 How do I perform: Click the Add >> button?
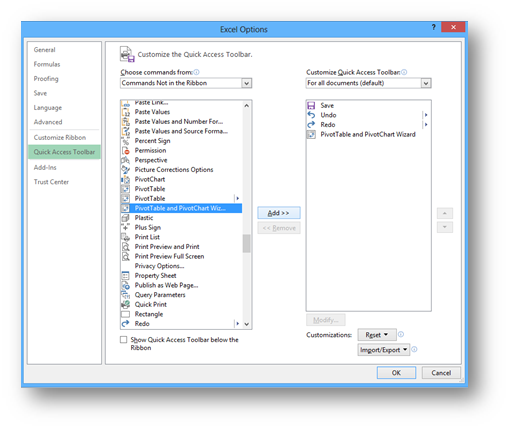279,213
